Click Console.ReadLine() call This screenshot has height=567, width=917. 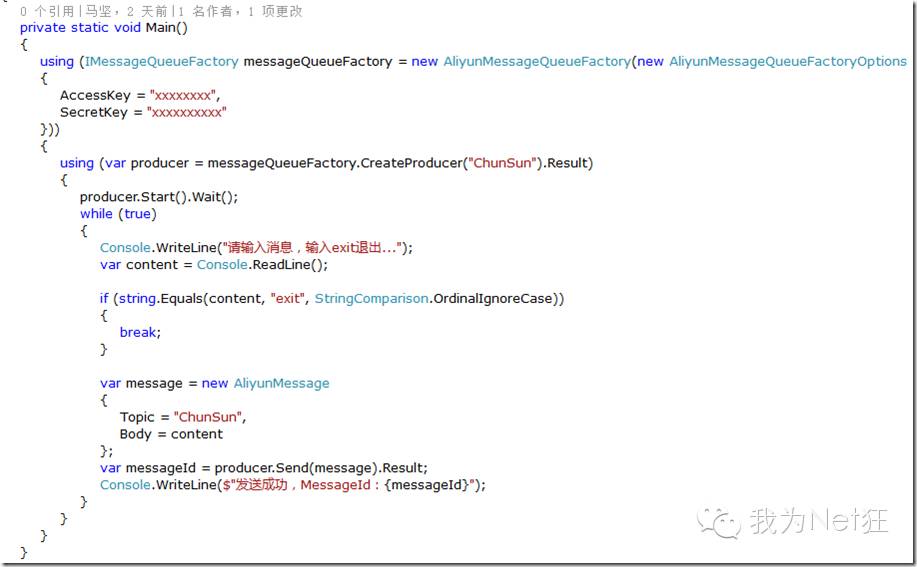point(262,265)
